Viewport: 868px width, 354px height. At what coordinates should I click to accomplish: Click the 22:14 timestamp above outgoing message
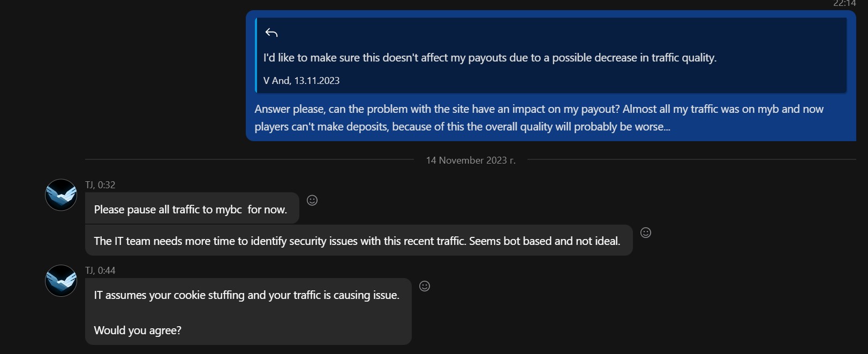[844, 3]
